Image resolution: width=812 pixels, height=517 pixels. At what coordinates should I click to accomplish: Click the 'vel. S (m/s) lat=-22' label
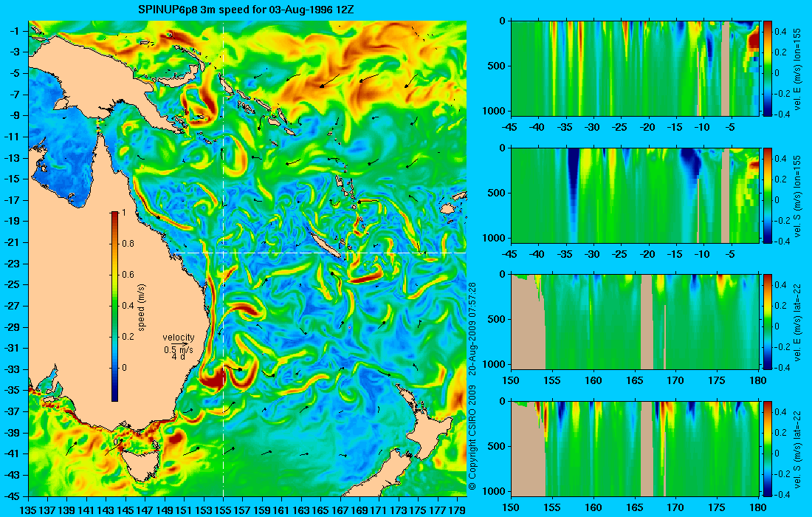(797, 448)
